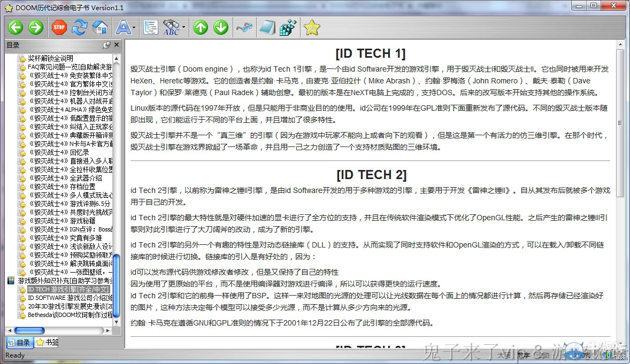Click the eyeglasses toolbar icon
Screen dimensions: 630x364
tap(244, 27)
